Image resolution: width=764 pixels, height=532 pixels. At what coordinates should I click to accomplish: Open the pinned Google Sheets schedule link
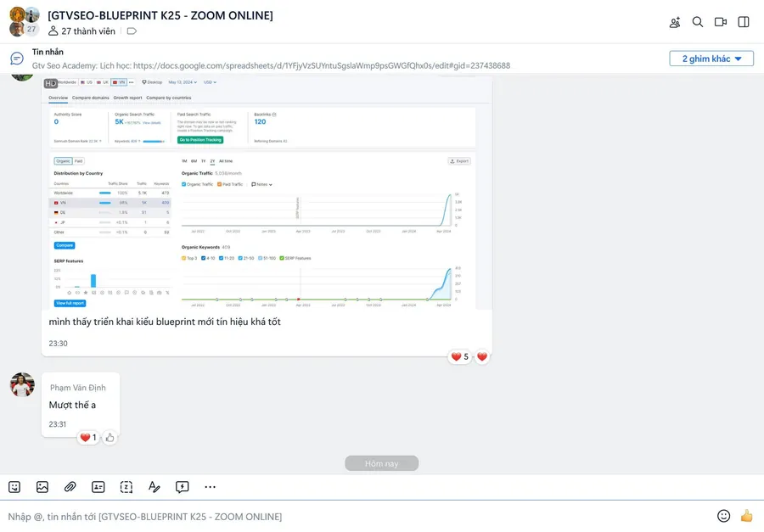(322, 66)
